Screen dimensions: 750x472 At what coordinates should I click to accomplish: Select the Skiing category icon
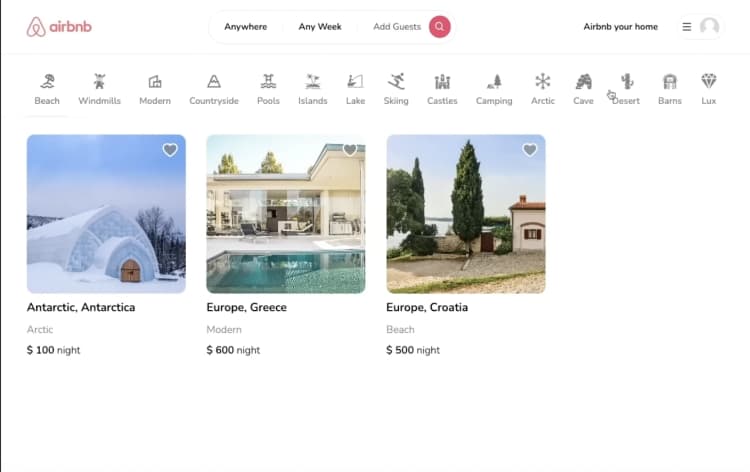tap(396, 82)
